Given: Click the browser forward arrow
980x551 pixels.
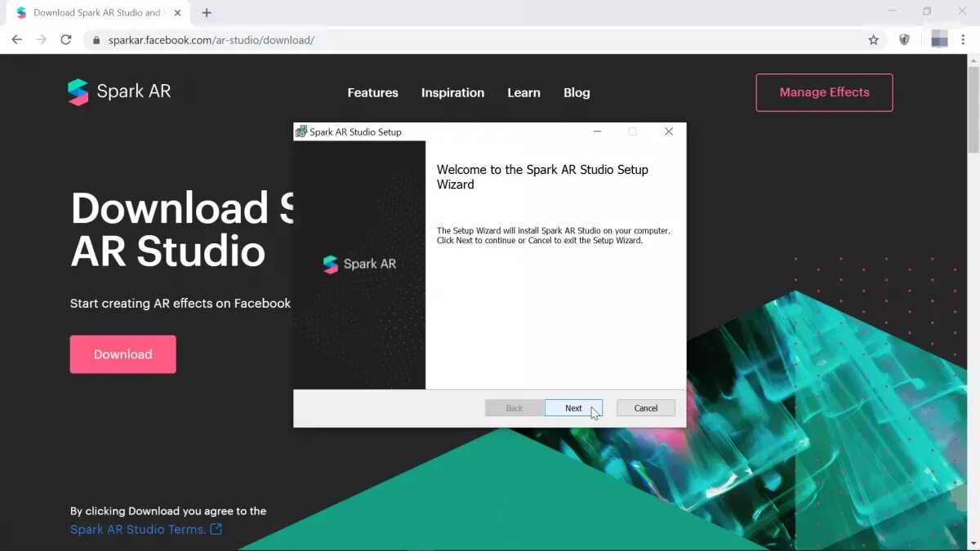Looking at the screenshot, I should click(x=42, y=39).
